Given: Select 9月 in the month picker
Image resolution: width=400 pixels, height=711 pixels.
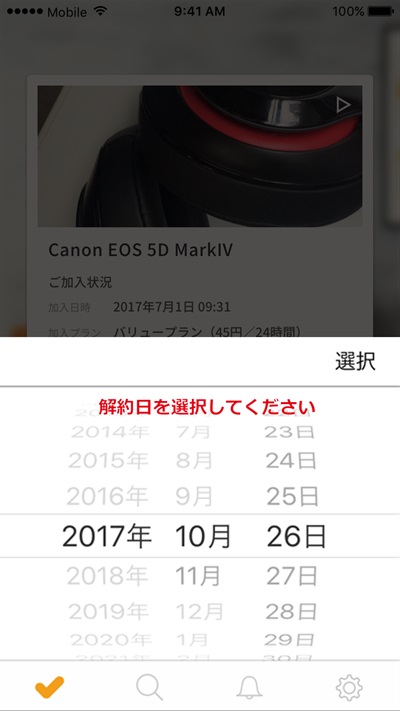Looking at the screenshot, I should pyautogui.click(x=194, y=497).
